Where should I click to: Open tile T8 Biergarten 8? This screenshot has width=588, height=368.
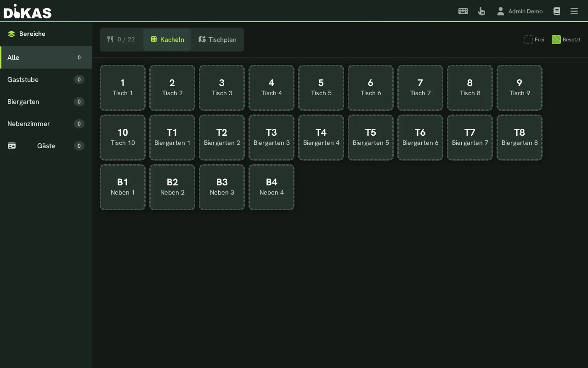click(x=520, y=138)
